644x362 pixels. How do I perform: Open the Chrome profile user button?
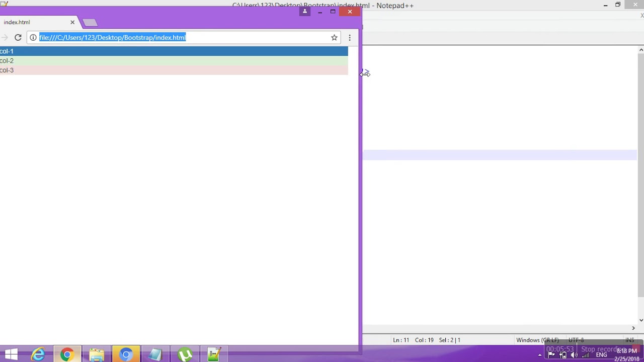[304, 11]
